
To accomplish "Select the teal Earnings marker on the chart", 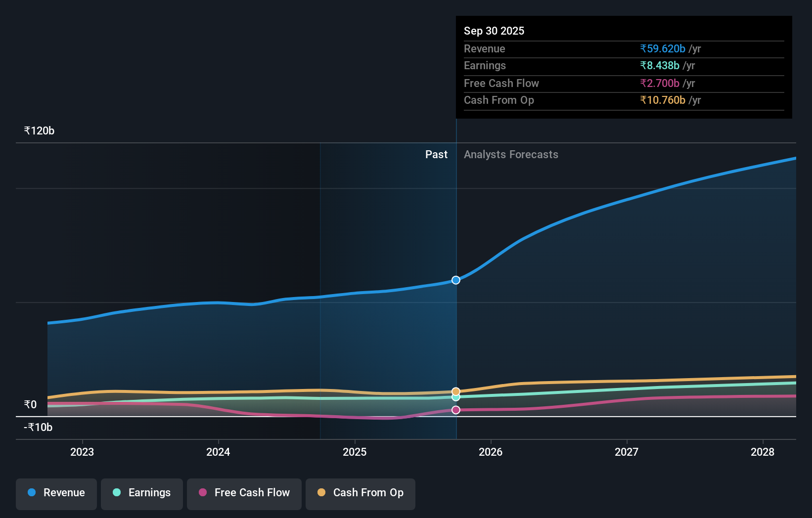I will click(x=455, y=397).
